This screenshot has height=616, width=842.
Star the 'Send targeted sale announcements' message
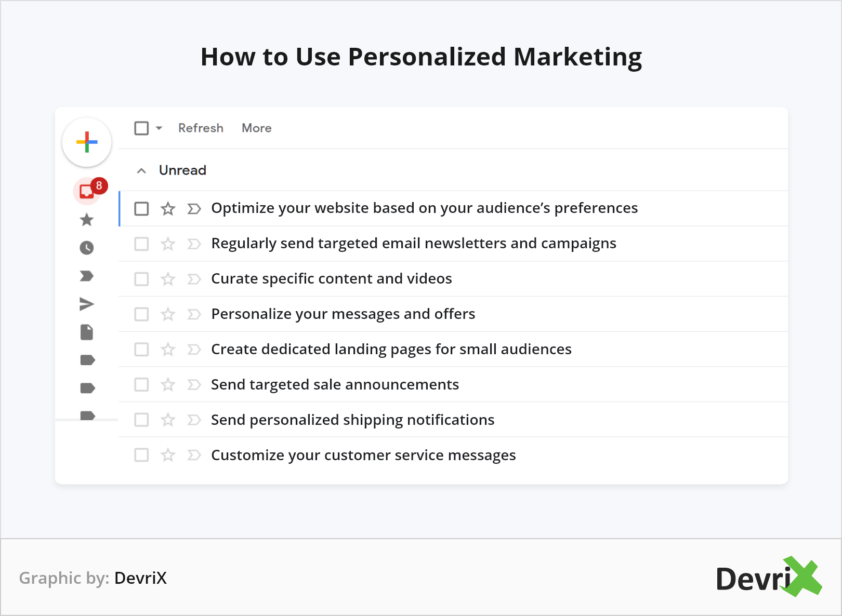[x=168, y=385]
